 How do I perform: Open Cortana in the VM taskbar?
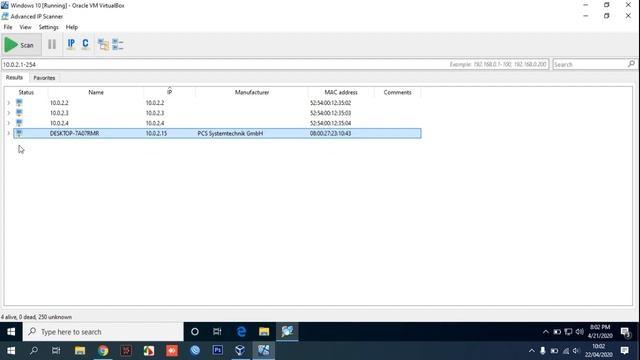tap(195, 331)
